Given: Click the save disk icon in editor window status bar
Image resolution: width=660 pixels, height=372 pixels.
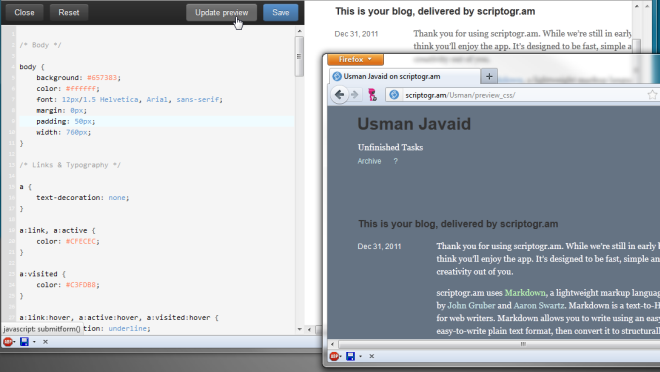Looking at the screenshot, I should [x=24, y=342].
